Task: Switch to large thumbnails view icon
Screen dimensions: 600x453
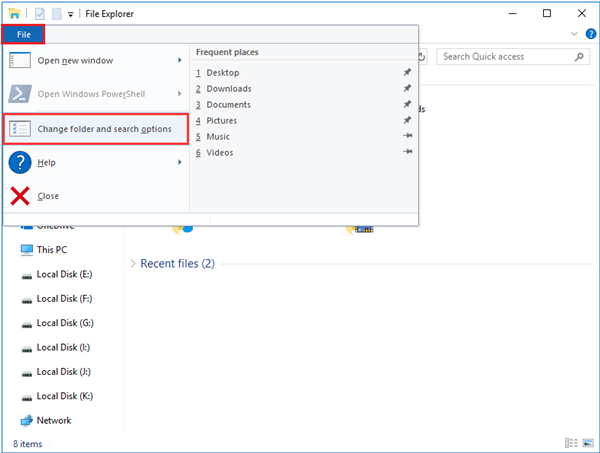Action: pos(588,443)
